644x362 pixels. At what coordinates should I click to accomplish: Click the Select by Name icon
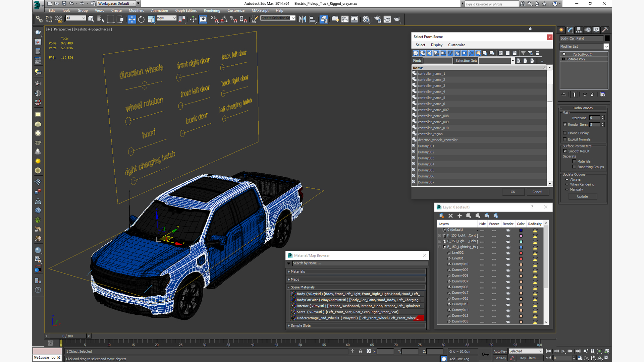coord(101,19)
